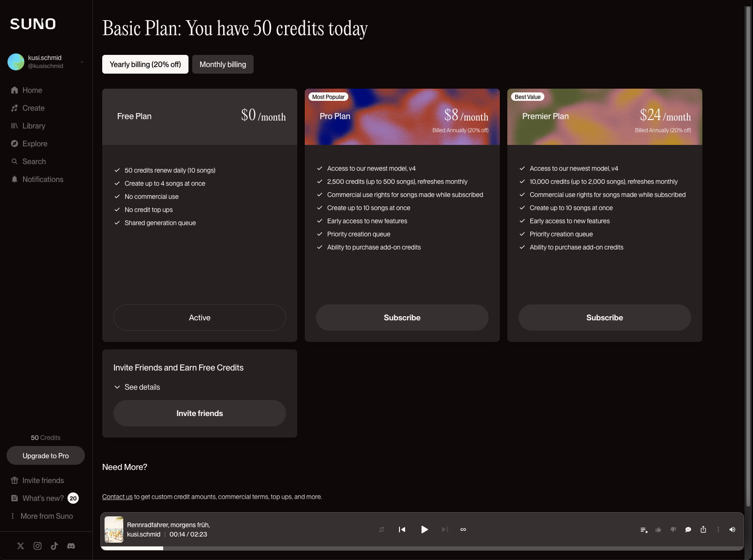Viewport: 753px width, 560px height.
Task: Click the What's new 20 badge
Action: pos(73,498)
